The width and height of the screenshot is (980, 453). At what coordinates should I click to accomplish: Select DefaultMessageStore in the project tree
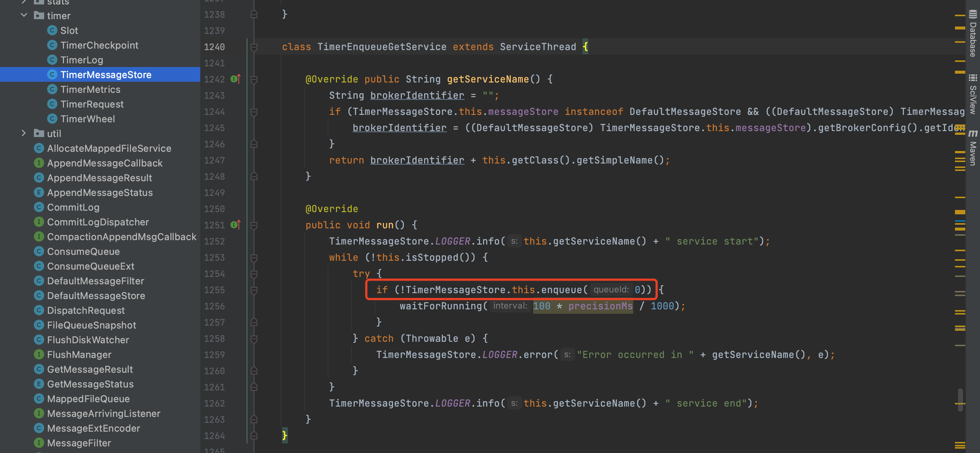click(96, 295)
